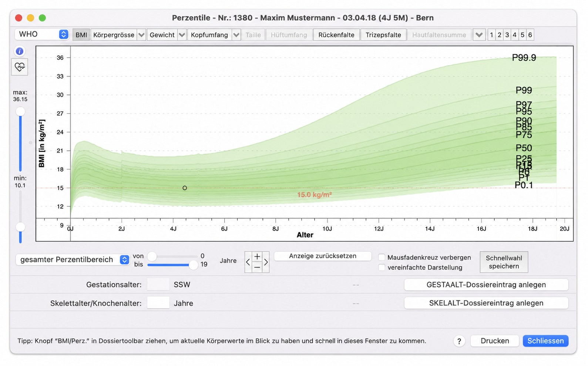
Task: Expand the Körpergrösse dropdown arrow
Action: tap(141, 35)
